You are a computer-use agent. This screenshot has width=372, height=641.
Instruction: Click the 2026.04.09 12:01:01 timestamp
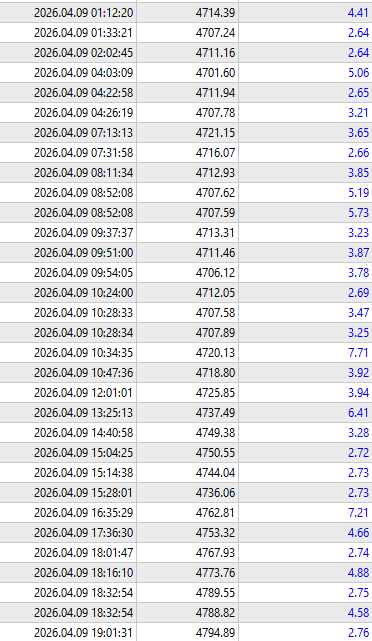click(x=83, y=393)
